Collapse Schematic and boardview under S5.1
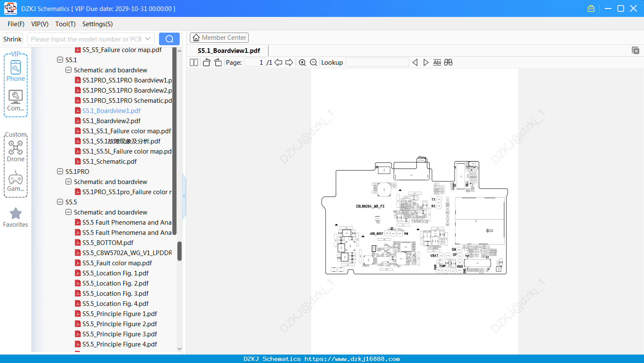 [x=69, y=70]
